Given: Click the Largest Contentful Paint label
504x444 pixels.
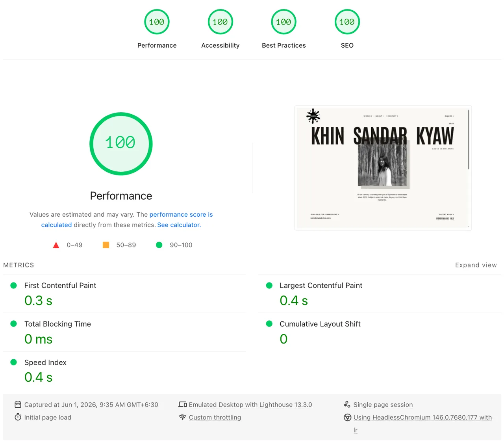Looking at the screenshot, I should point(321,286).
